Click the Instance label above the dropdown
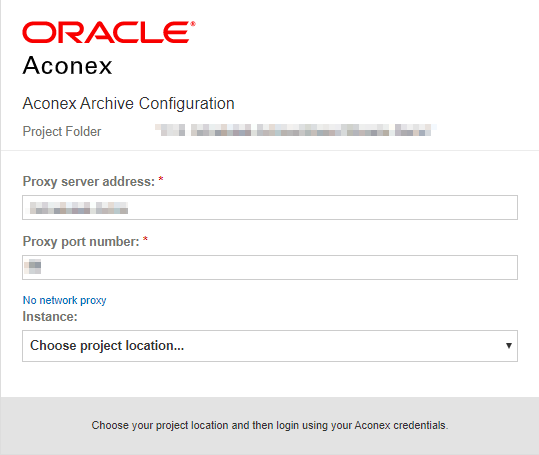539x455 pixels. click(50, 317)
